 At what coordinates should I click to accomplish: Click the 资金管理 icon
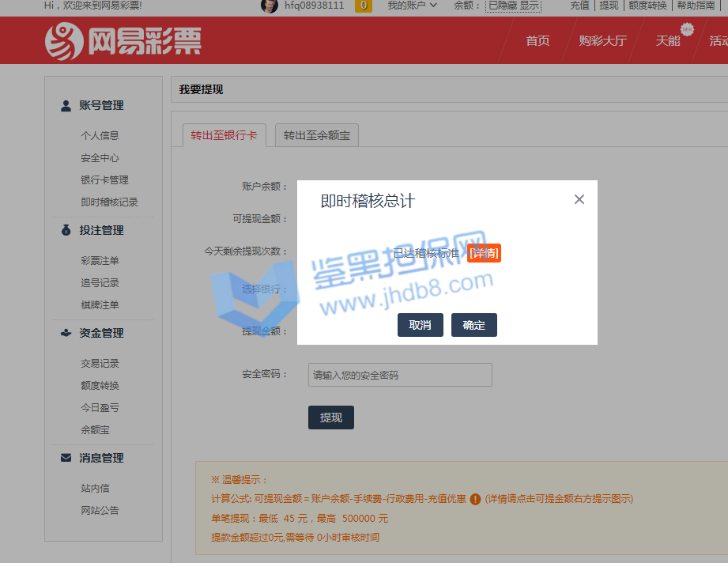point(66,334)
